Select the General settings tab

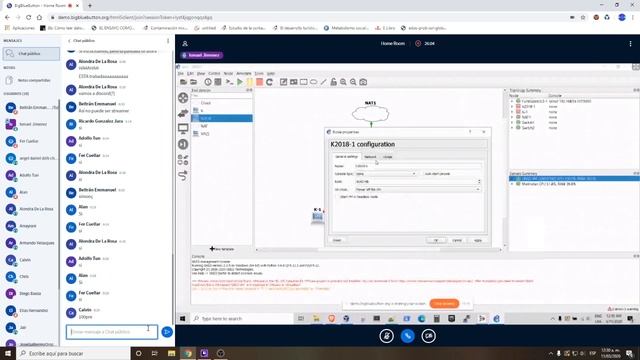(x=346, y=157)
